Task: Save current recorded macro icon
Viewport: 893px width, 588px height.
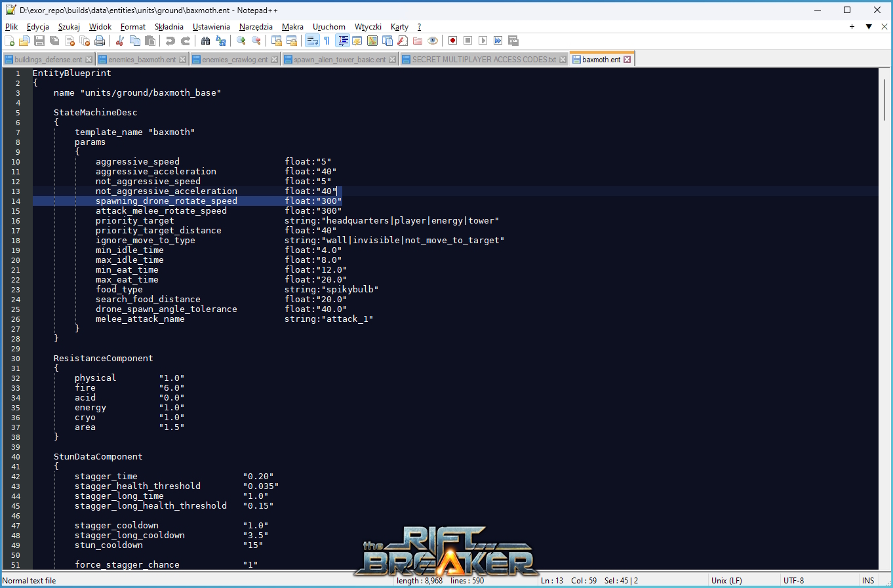Action: pos(513,41)
